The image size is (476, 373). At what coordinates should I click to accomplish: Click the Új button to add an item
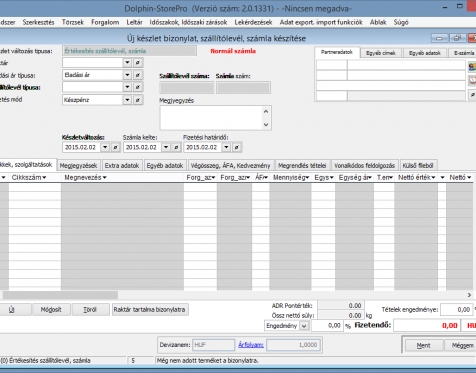[12, 310]
